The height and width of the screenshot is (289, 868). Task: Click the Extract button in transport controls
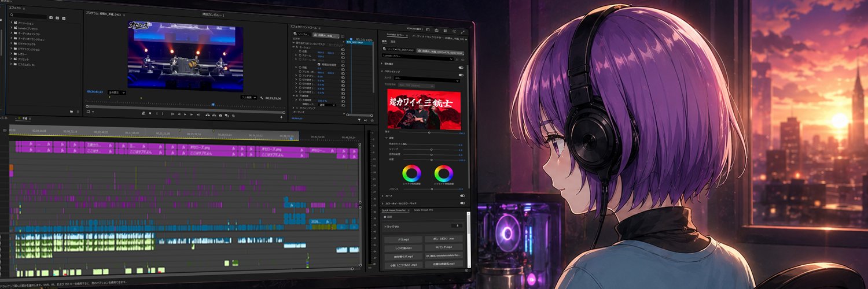(x=214, y=115)
